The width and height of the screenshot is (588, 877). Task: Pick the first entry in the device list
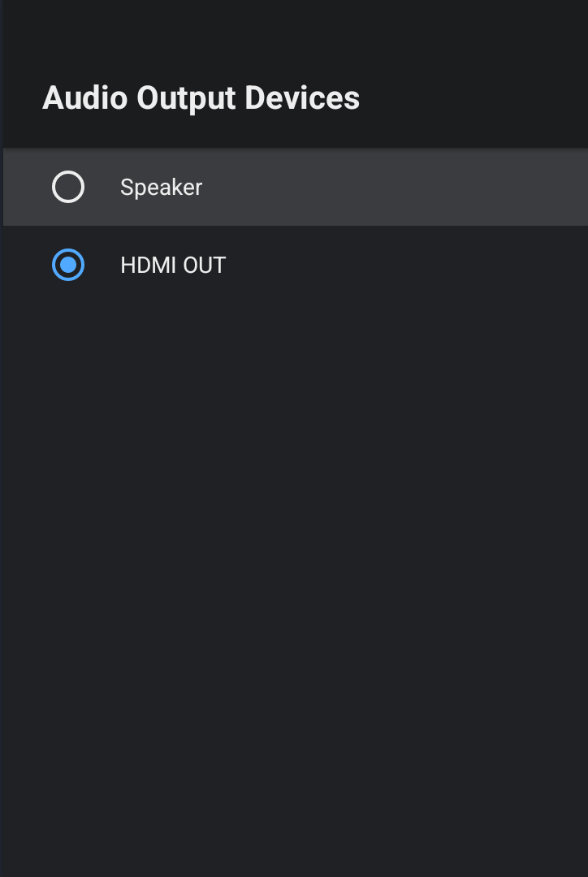click(x=294, y=188)
